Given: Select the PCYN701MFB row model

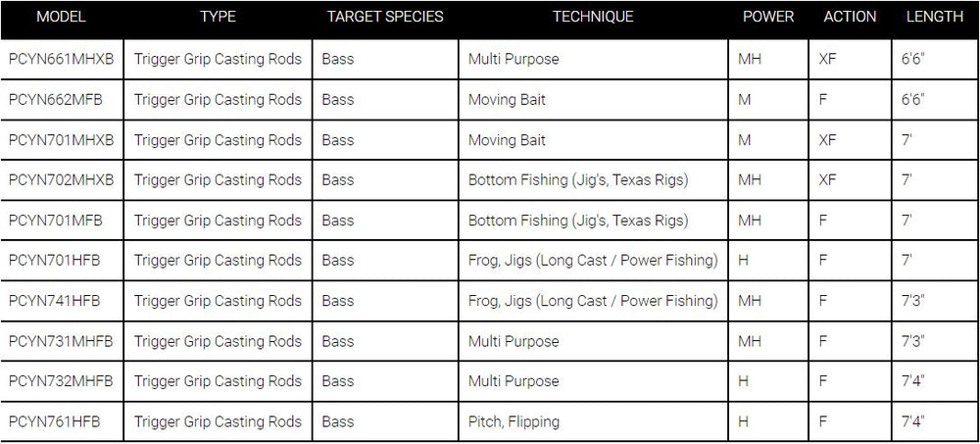Looking at the screenshot, I should [x=54, y=221].
